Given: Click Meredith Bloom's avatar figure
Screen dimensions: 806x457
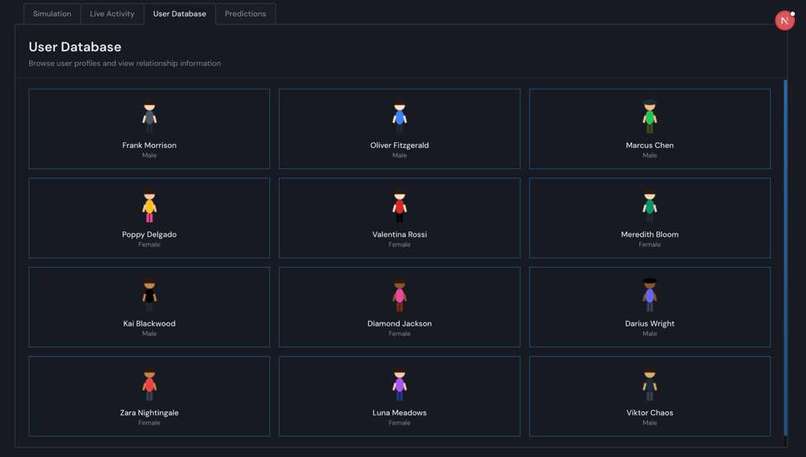Looking at the screenshot, I should [650, 207].
